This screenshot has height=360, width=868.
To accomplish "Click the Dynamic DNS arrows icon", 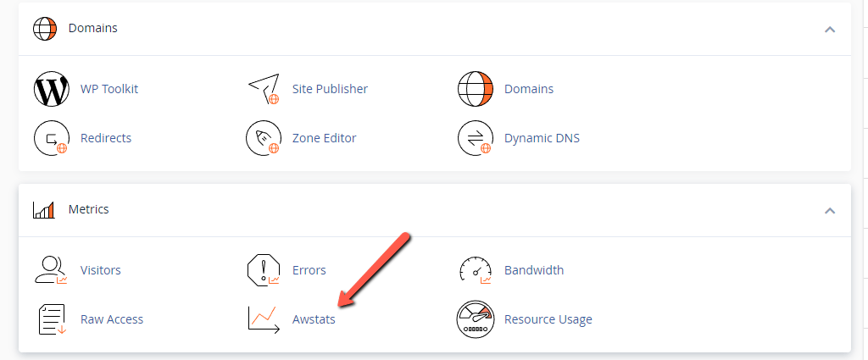I will (475, 138).
